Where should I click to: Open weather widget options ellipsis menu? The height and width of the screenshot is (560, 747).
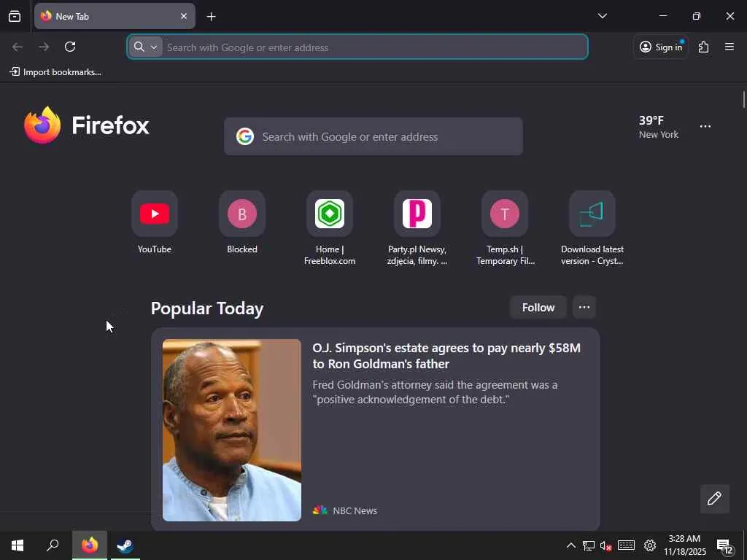pyautogui.click(x=705, y=127)
